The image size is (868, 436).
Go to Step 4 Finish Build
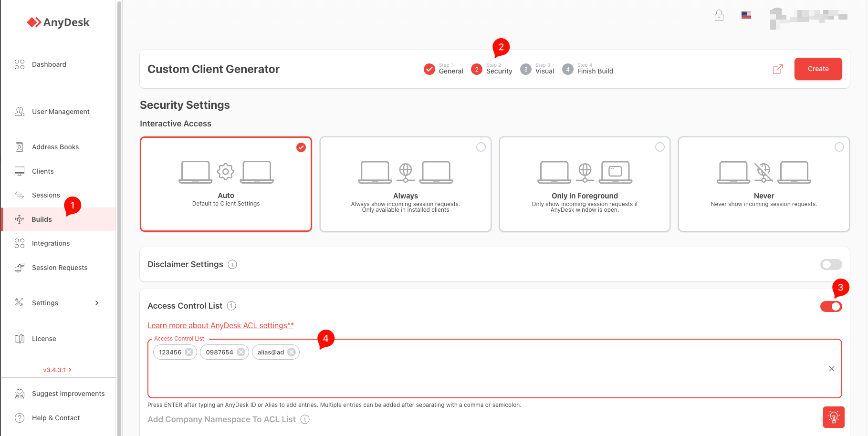point(587,69)
